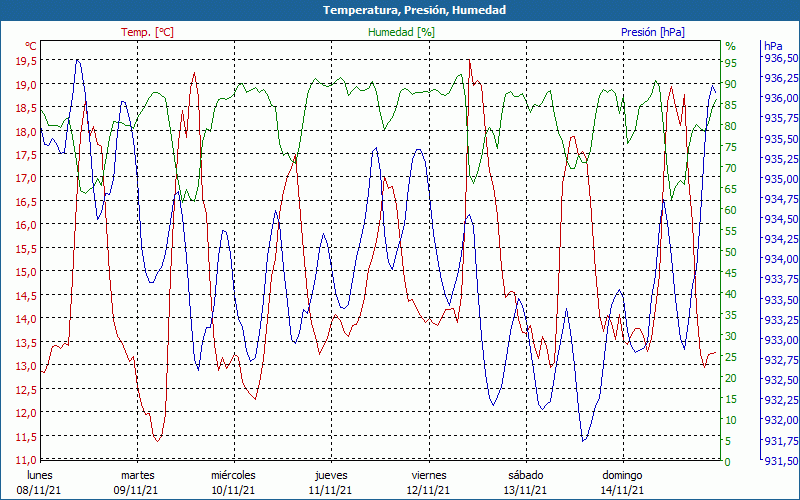800x500 pixels.
Task: Click the °C unit label on temperature axis
Action: pyautogui.click(x=31, y=46)
